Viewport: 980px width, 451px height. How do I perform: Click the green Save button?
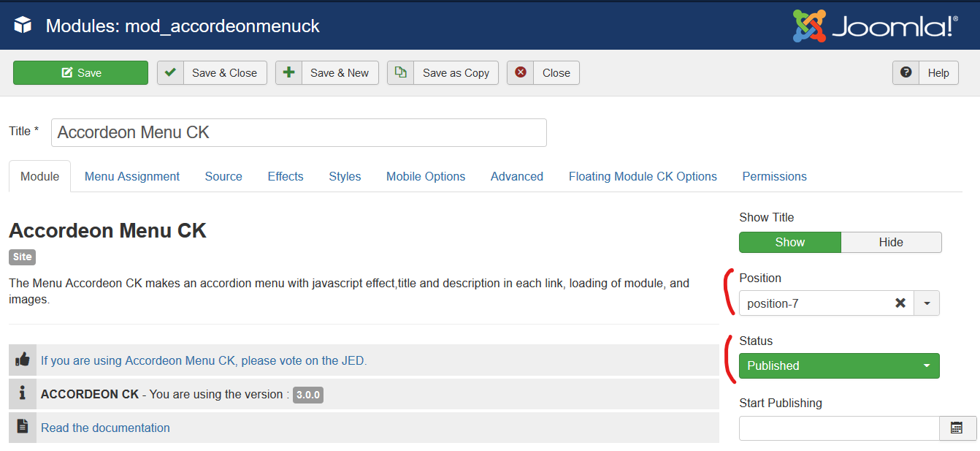click(x=80, y=72)
